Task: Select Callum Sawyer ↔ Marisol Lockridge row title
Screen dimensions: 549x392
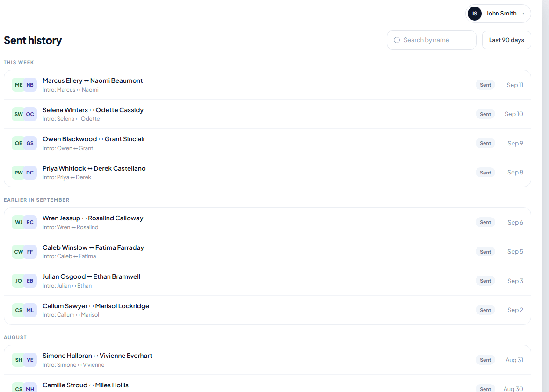Action: pos(96,306)
